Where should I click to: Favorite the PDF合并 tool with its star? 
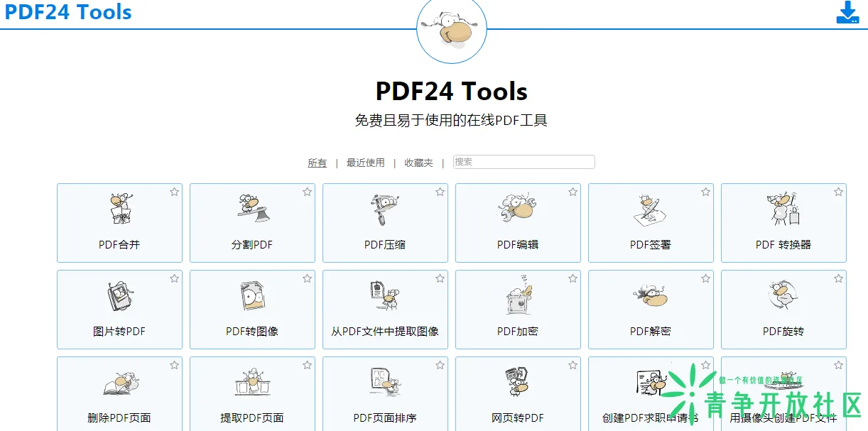(174, 192)
